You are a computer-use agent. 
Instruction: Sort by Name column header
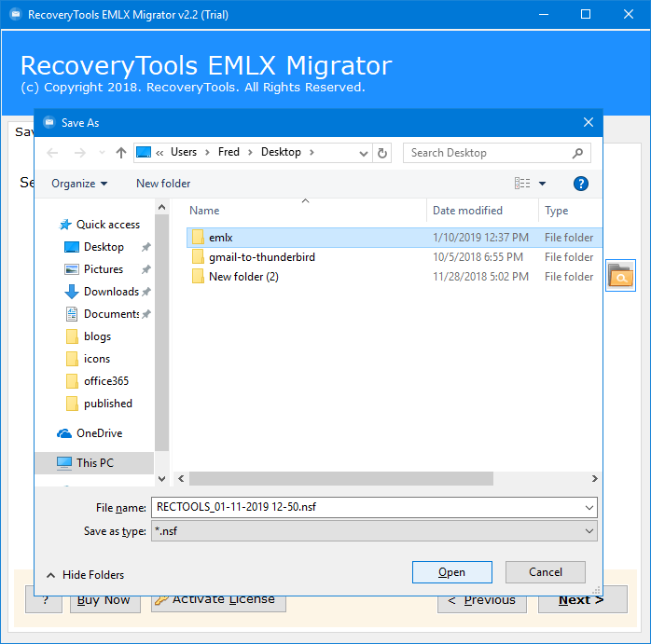pyautogui.click(x=204, y=211)
